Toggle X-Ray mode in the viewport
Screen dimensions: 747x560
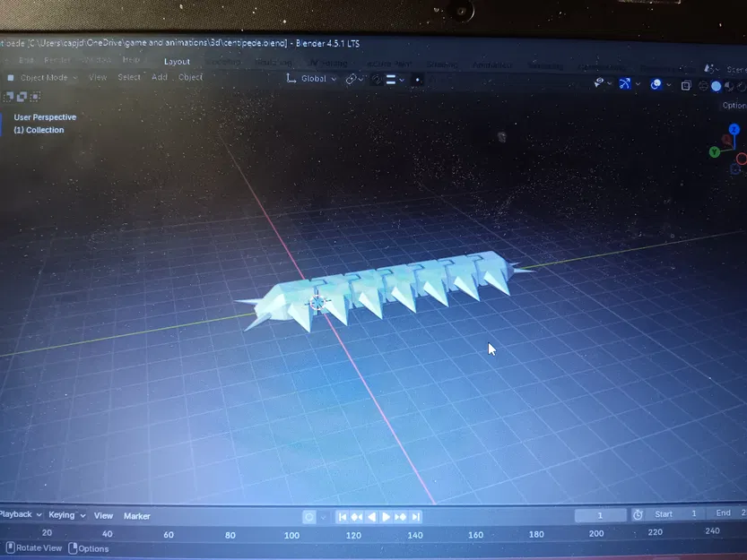pos(685,85)
